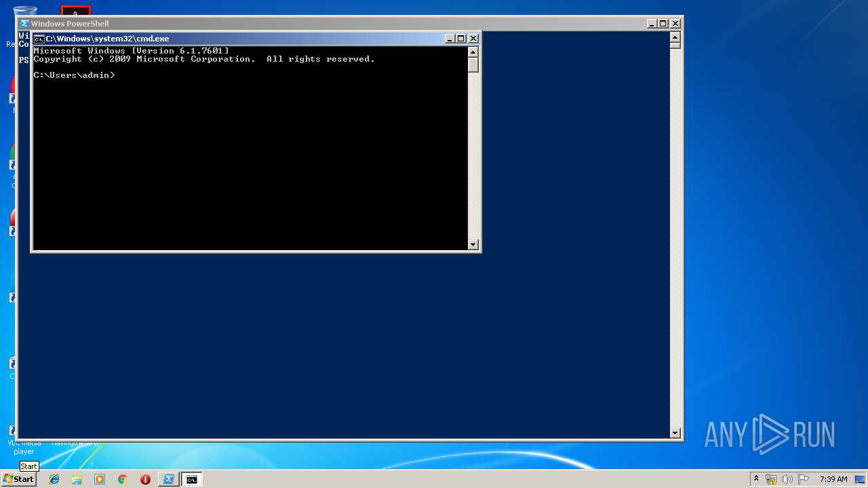Viewport: 868px width, 488px height.
Task: Open PowerShell window system menu icon
Action: point(24,23)
